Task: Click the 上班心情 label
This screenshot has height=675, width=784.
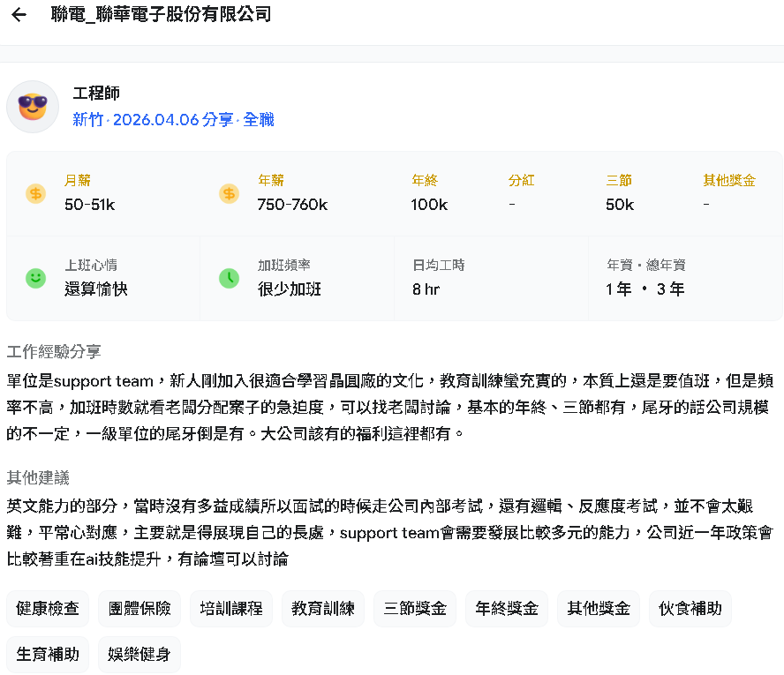Action: pyautogui.click(x=91, y=266)
